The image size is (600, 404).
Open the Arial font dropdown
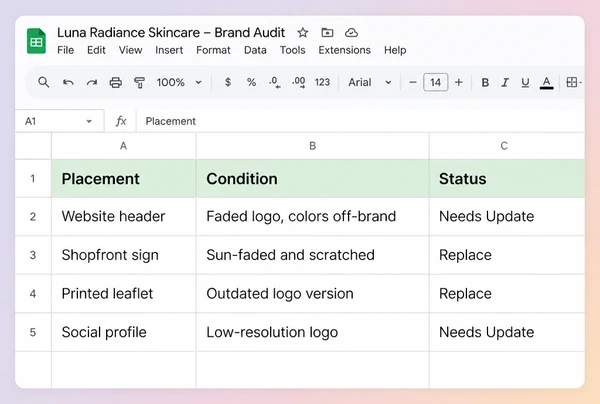click(370, 82)
